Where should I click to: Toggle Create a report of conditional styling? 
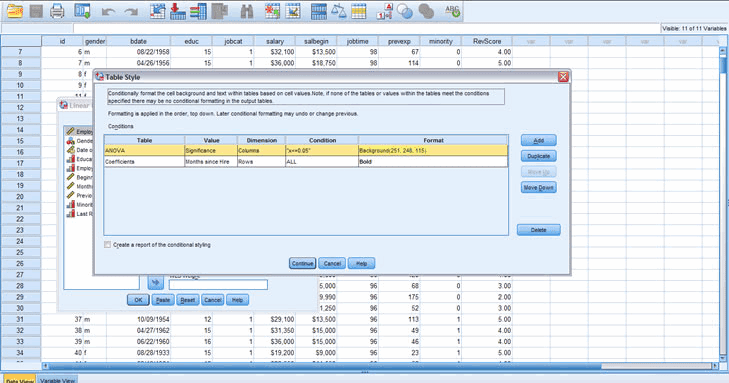coord(108,244)
